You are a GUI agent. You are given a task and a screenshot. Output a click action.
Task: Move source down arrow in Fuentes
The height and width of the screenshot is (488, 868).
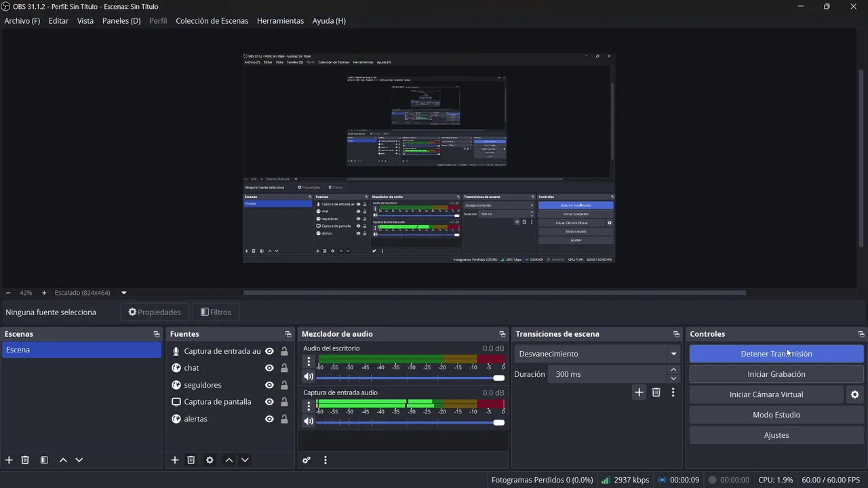[x=245, y=460]
